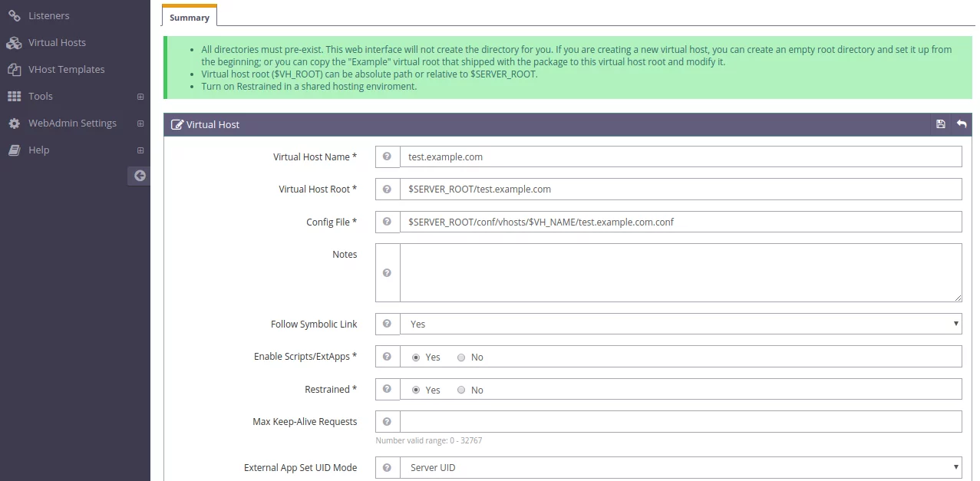Click the Back arrow icon in Virtual Host header
Viewport: 980px width, 481px height.
click(962, 124)
